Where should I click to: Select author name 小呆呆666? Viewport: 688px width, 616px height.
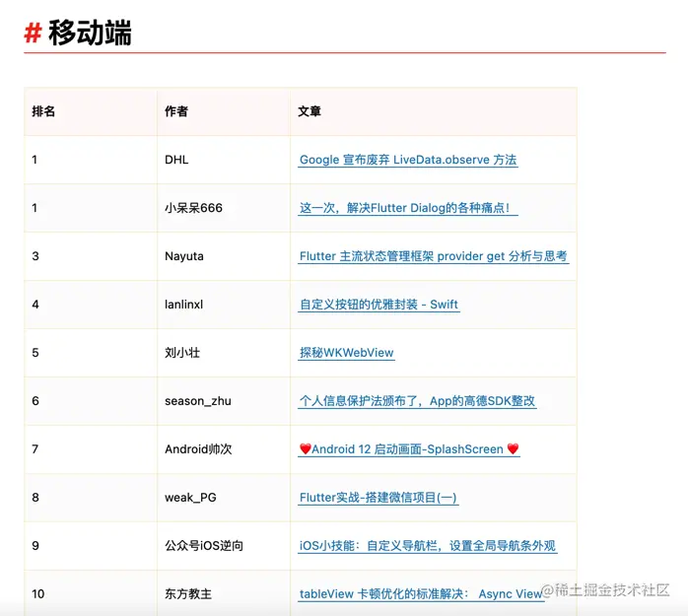[x=193, y=208]
